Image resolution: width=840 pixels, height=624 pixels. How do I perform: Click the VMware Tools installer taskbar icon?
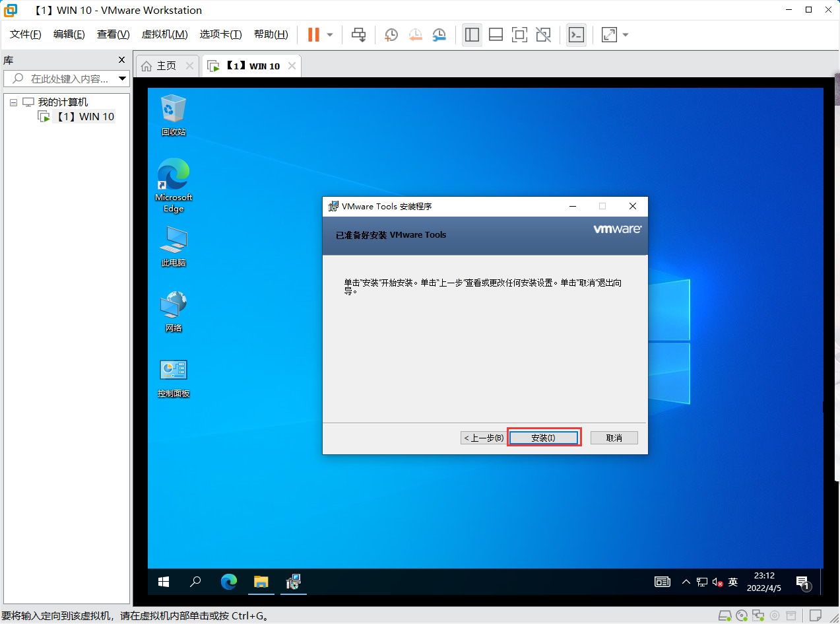coord(294,582)
